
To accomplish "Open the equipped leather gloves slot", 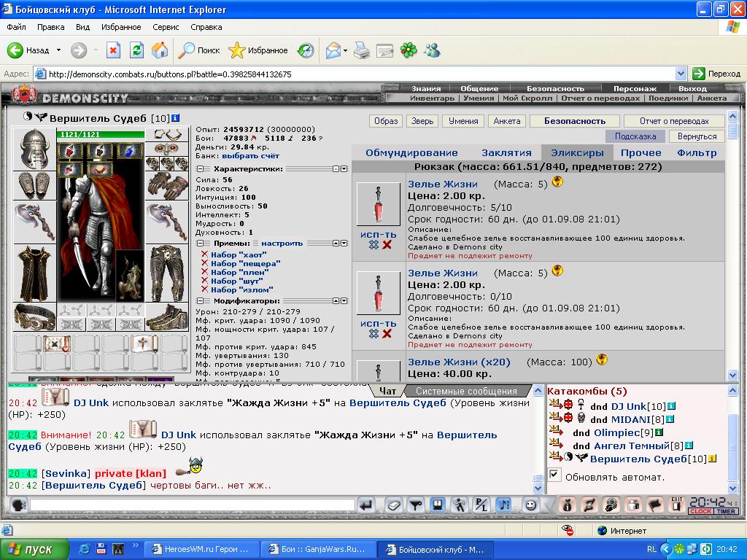I will [x=167, y=185].
